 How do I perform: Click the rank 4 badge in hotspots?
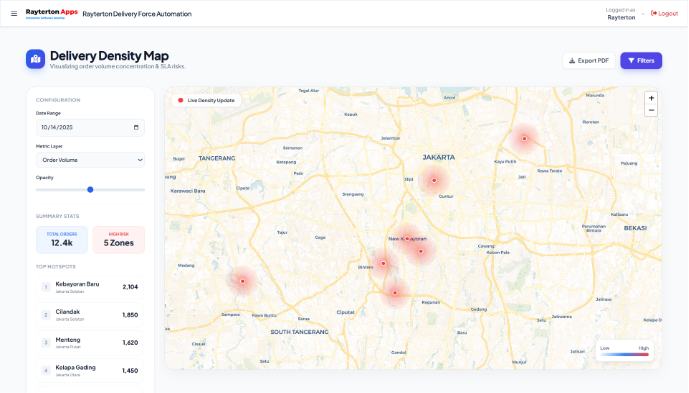point(46,371)
